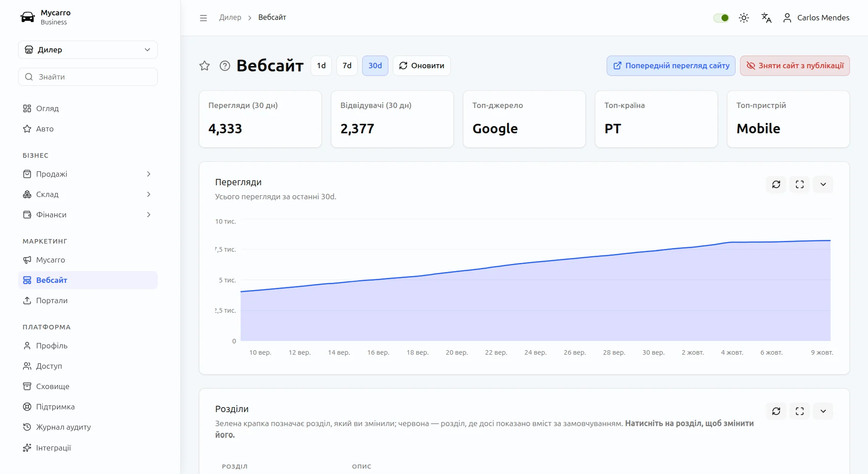Image resolution: width=868 pixels, height=474 pixels.
Task: Click Зняти сайт з публікації button
Action: (x=795, y=66)
